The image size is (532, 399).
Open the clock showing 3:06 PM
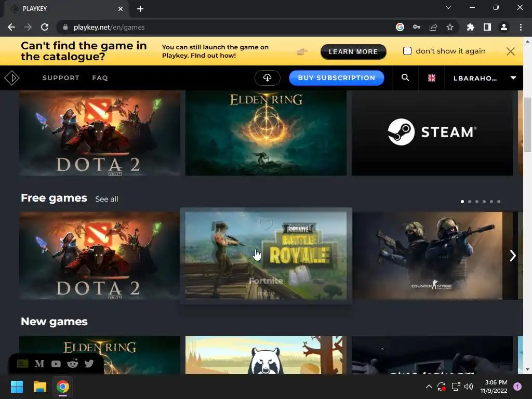tap(494, 387)
